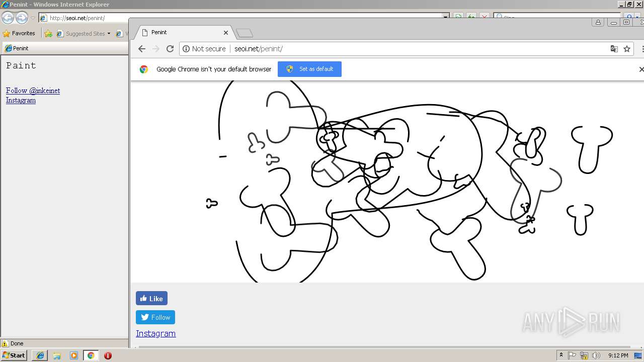This screenshot has height=362, width=644.
Task: Open the Instagram link in Internet Explorer
Action: (21, 100)
